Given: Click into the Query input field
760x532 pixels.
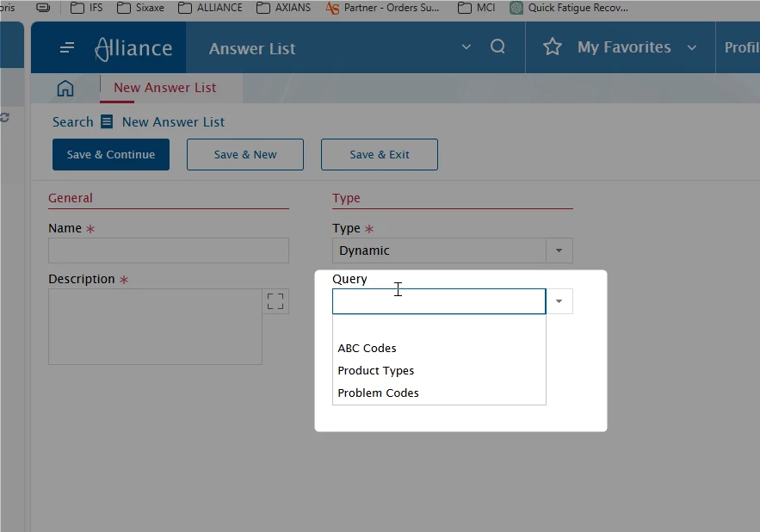Looking at the screenshot, I should tap(439, 301).
